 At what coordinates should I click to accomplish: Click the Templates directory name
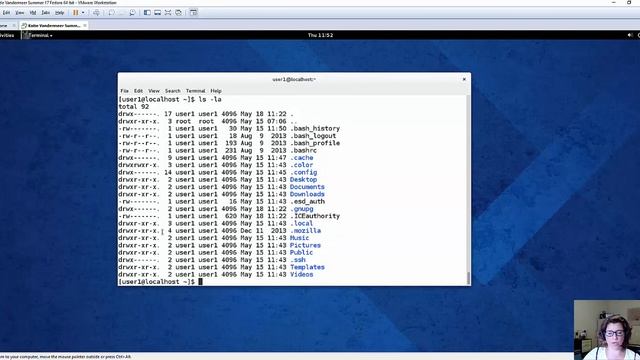(x=307, y=267)
